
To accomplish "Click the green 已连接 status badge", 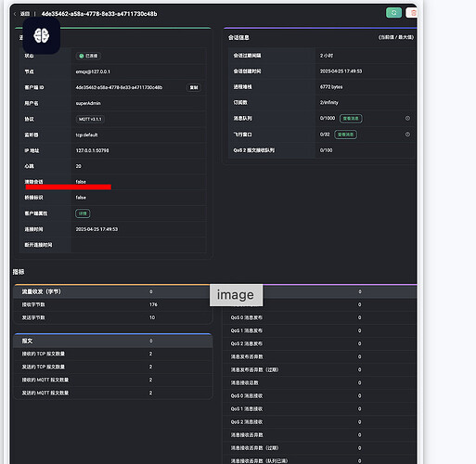I will click(x=88, y=56).
